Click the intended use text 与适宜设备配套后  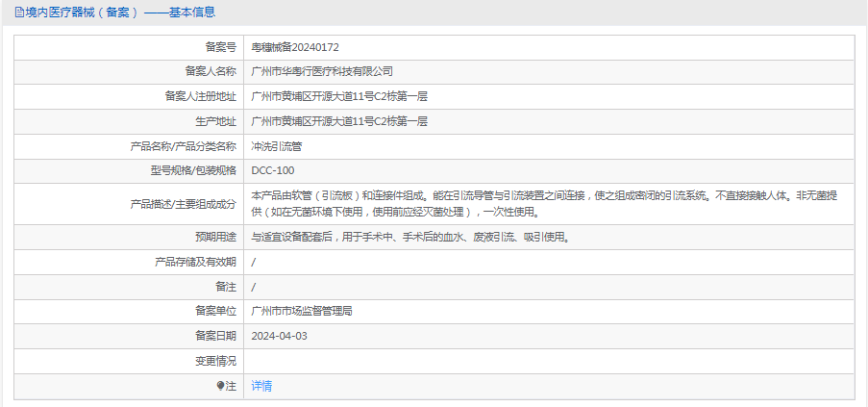[410, 237]
